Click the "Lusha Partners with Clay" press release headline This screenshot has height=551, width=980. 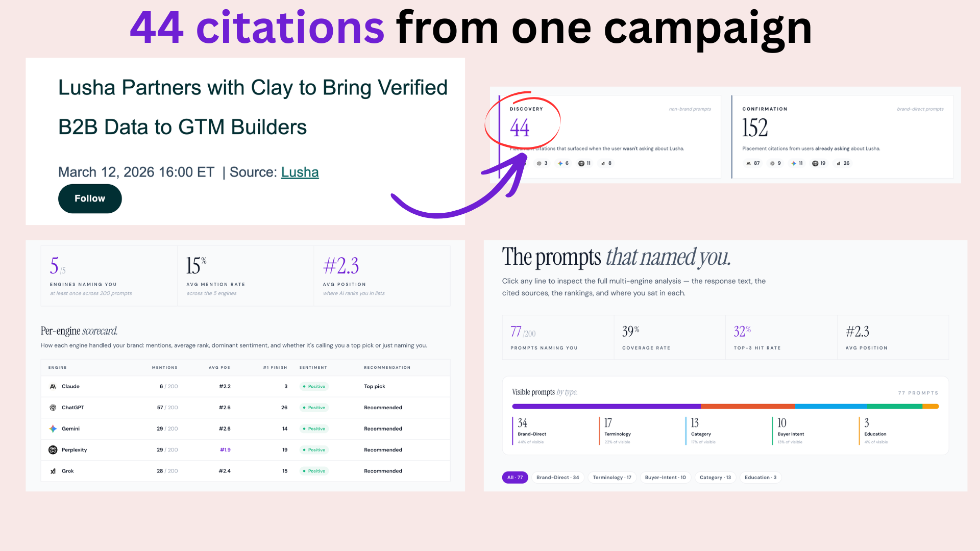[x=253, y=107]
